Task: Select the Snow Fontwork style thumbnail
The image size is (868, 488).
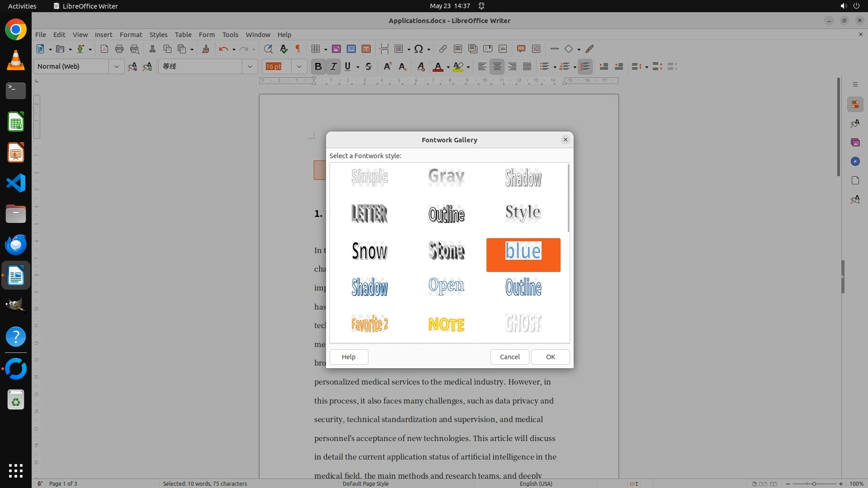Action: (370, 251)
